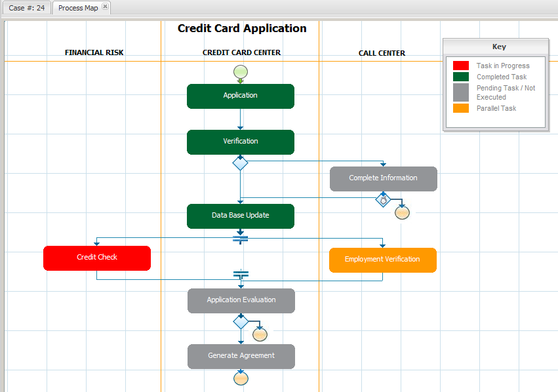Click the Data Base Update task box
Screen dimensions: 558x392
[x=240, y=216]
